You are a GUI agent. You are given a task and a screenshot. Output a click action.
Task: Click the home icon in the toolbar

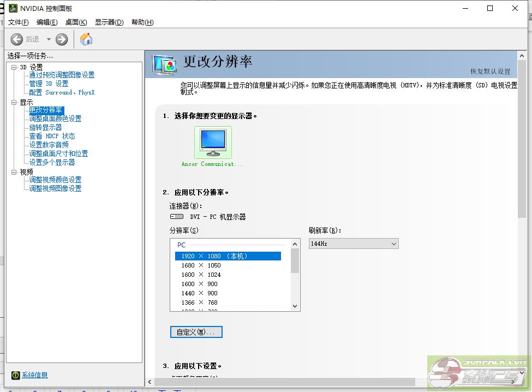86,39
